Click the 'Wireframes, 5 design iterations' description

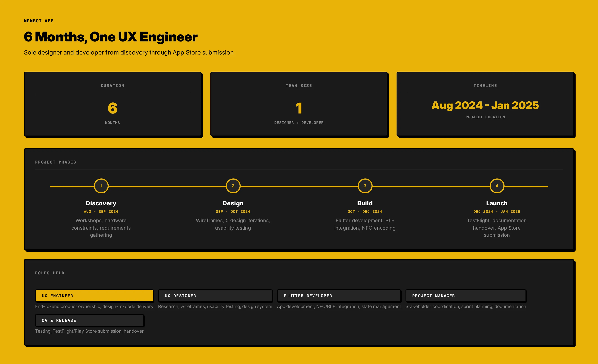[x=233, y=224]
